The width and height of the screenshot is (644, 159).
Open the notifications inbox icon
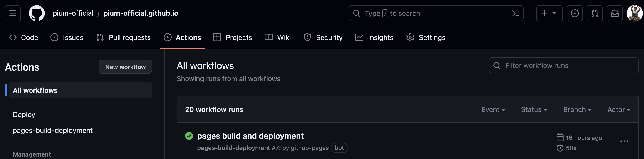tap(614, 13)
